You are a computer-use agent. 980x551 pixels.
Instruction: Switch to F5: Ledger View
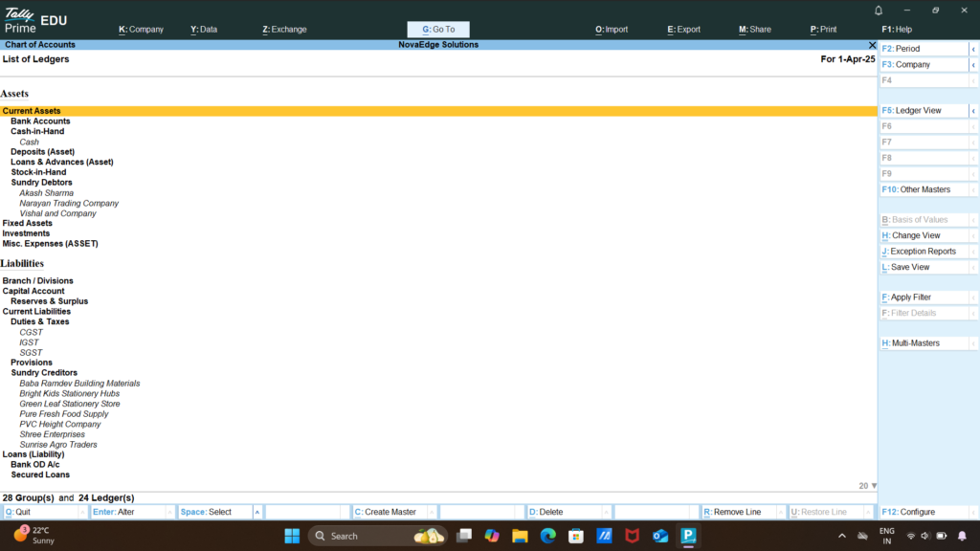coord(924,111)
